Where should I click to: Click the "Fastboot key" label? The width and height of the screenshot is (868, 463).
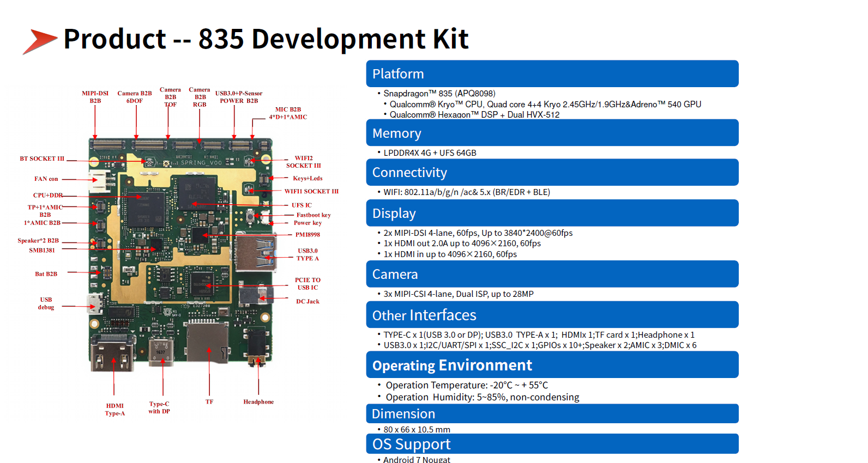(x=314, y=215)
